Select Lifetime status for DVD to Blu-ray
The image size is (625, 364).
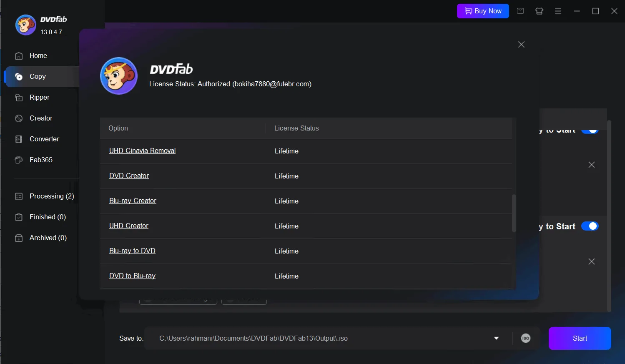point(286,276)
